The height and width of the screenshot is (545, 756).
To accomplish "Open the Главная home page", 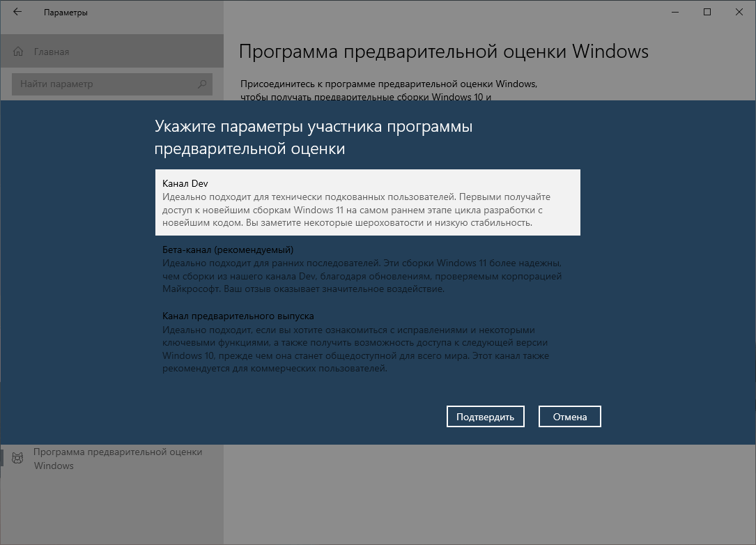I will pos(112,51).
